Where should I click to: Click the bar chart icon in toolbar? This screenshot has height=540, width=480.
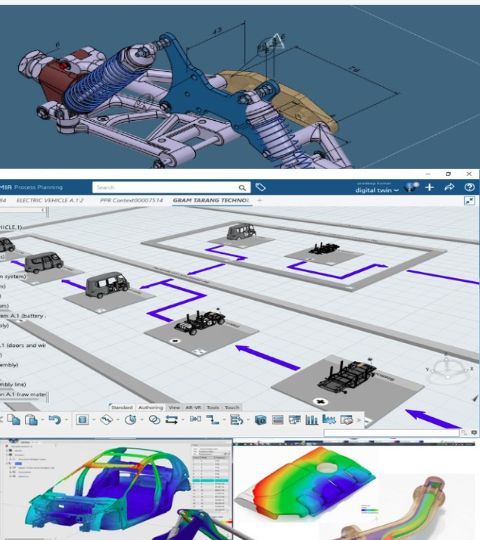[x=312, y=420]
